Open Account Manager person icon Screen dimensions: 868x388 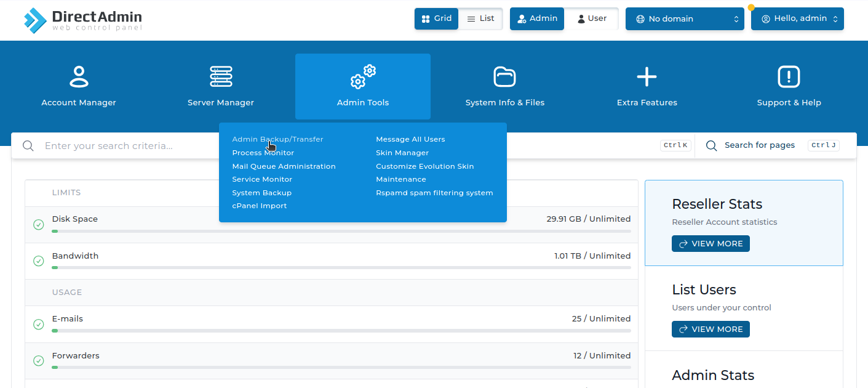(79, 77)
